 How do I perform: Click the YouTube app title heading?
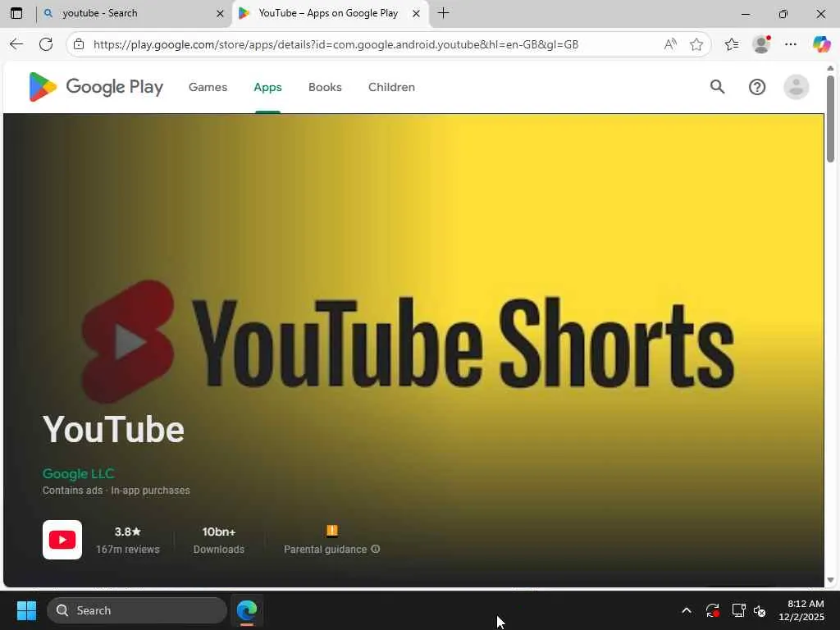(x=113, y=429)
